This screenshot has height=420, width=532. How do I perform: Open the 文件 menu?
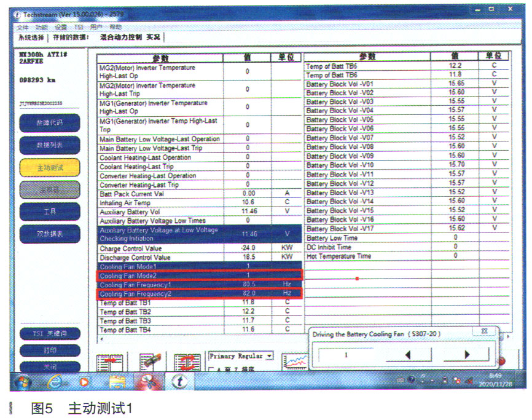(x=23, y=28)
